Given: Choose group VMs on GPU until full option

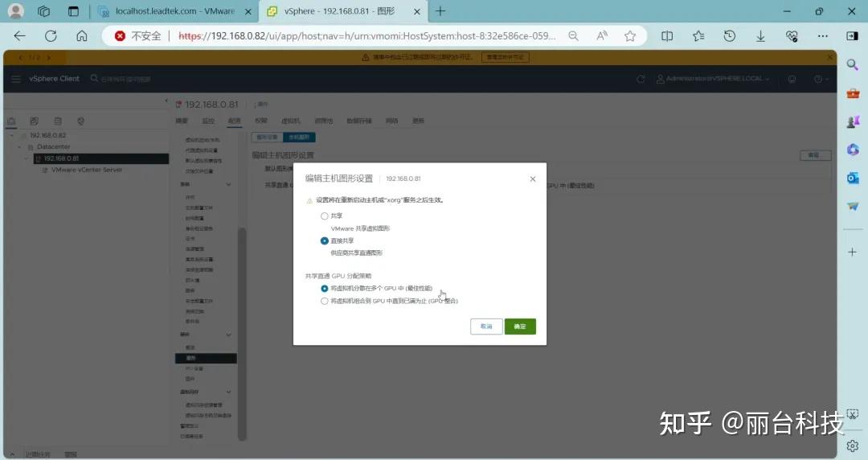Looking at the screenshot, I should tap(325, 302).
